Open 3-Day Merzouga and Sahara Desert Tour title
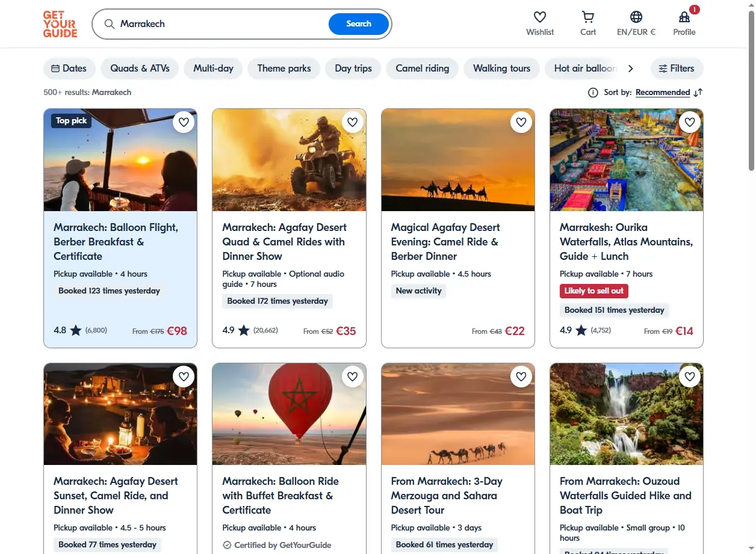 [x=447, y=496]
